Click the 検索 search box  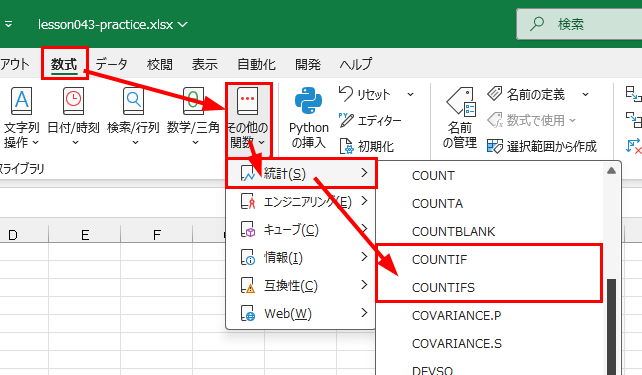coord(579,24)
